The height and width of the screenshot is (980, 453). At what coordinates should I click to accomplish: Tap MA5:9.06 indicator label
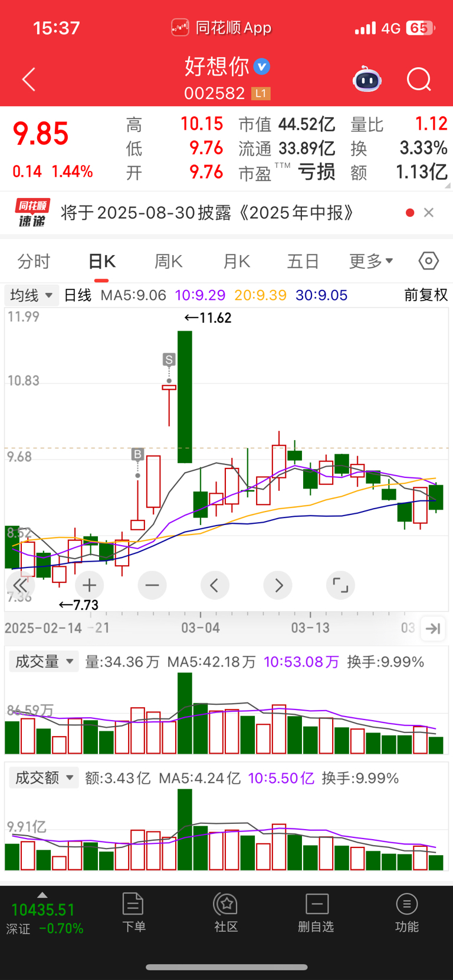(x=133, y=295)
